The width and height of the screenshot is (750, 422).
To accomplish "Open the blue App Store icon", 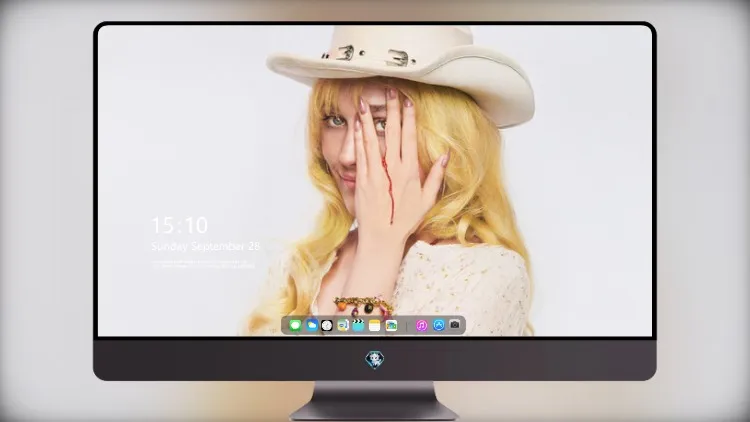I will point(439,325).
